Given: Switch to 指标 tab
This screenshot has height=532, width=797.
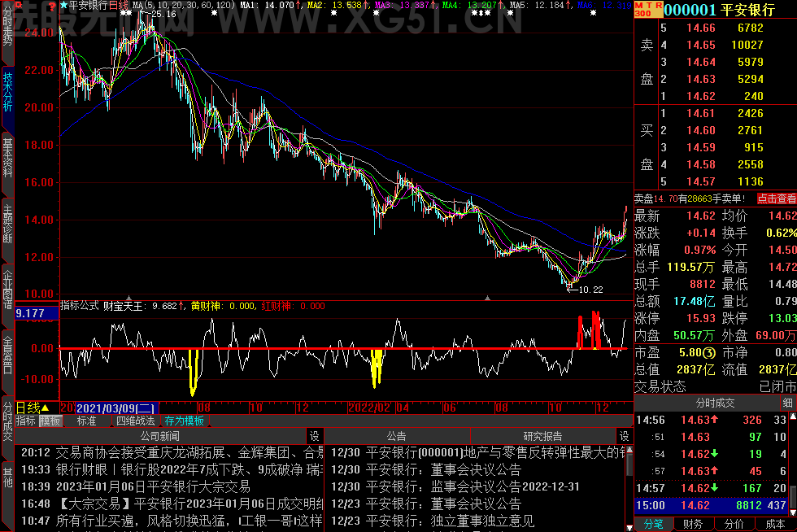Looking at the screenshot, I should click(x=25, y=421).
